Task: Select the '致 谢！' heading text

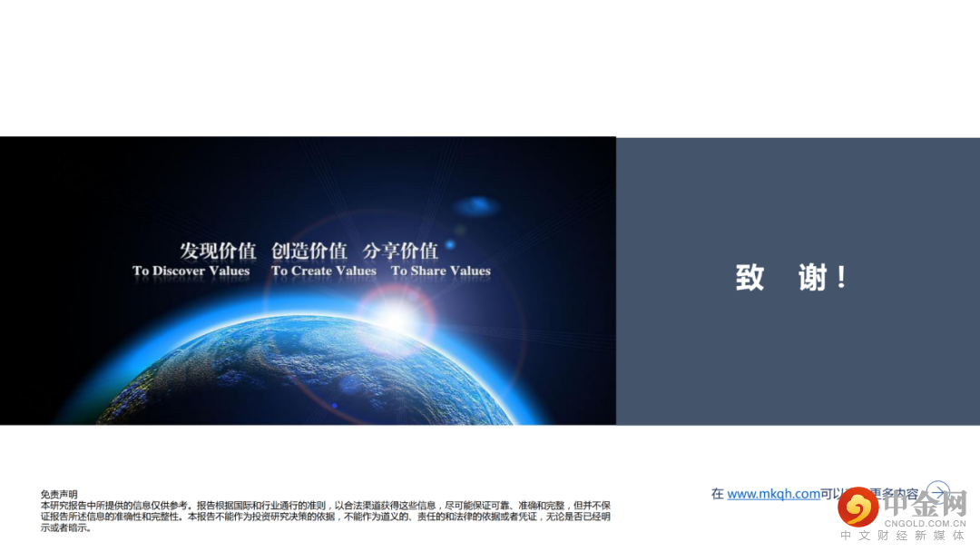Action: click(x=792, y=278)
